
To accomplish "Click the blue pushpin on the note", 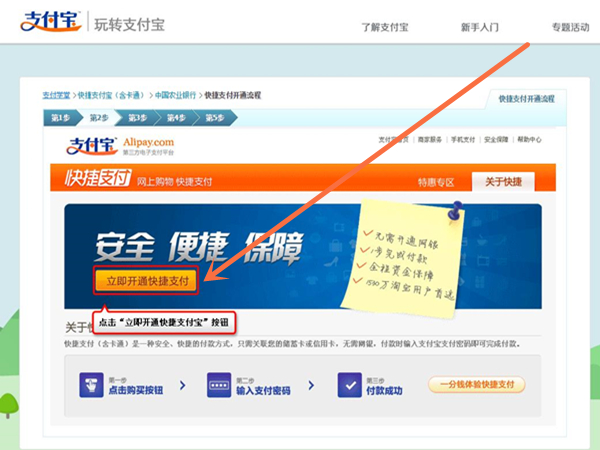I will point(455,210).
